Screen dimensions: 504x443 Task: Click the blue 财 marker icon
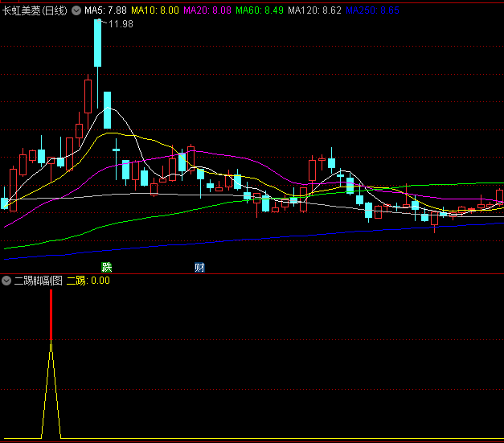click(199, 267)
